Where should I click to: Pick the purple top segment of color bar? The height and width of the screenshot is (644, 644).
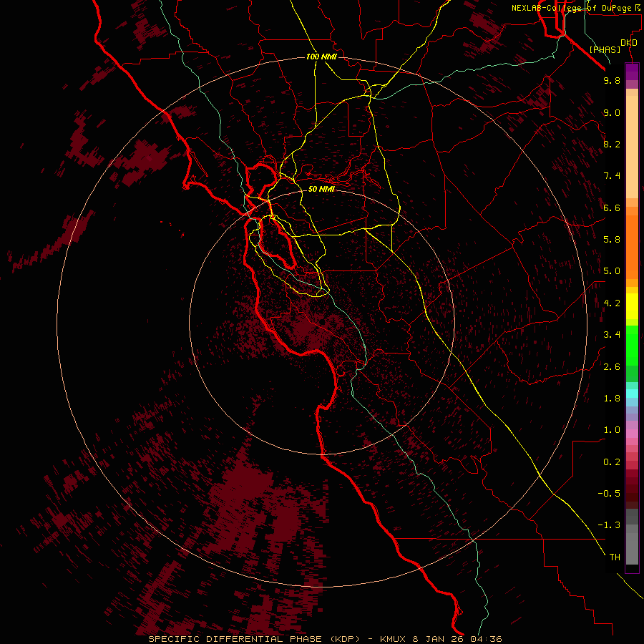632,72
